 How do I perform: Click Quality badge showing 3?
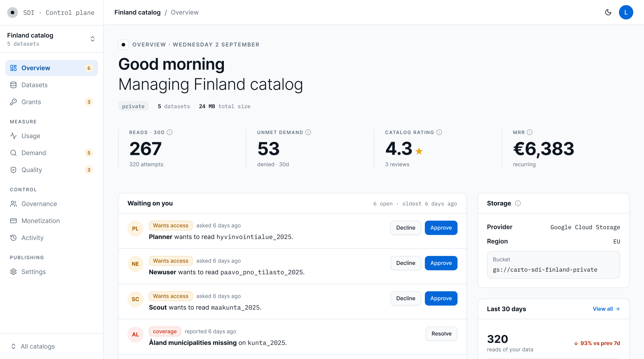pos(89,170)
